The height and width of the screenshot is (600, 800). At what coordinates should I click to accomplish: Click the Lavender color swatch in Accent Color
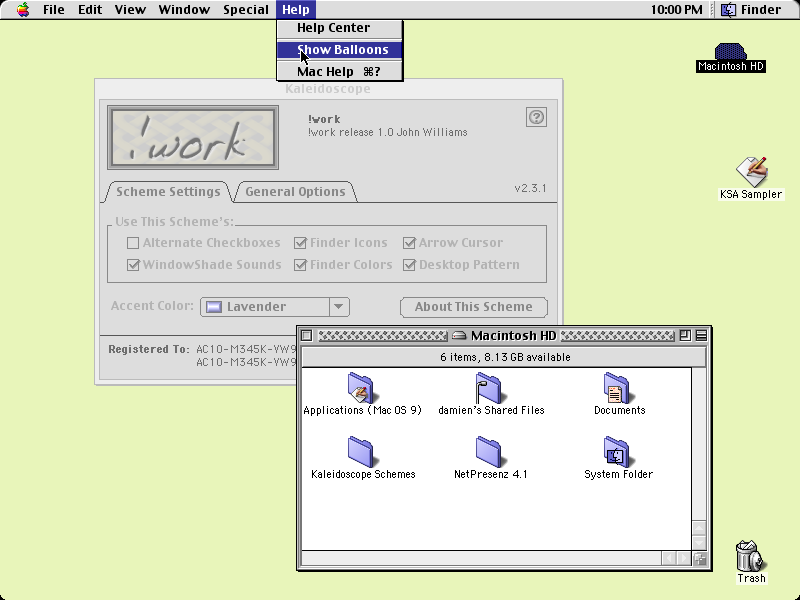(213, 307)
